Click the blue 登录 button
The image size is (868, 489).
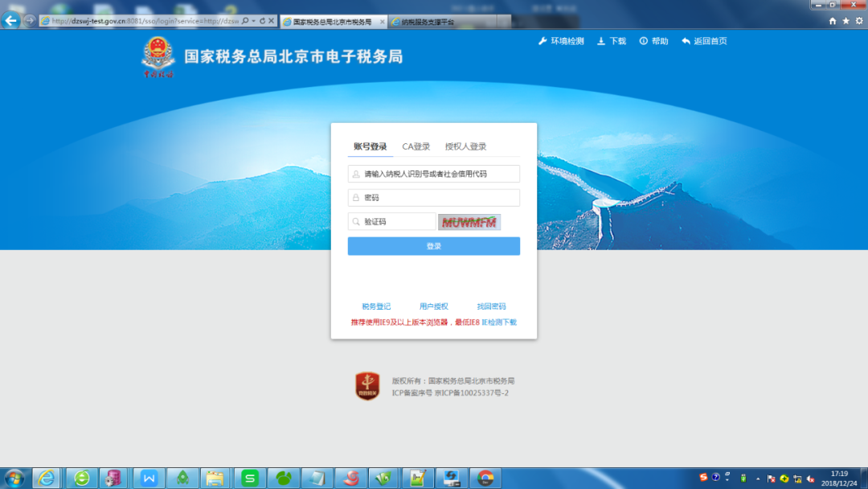433,246
